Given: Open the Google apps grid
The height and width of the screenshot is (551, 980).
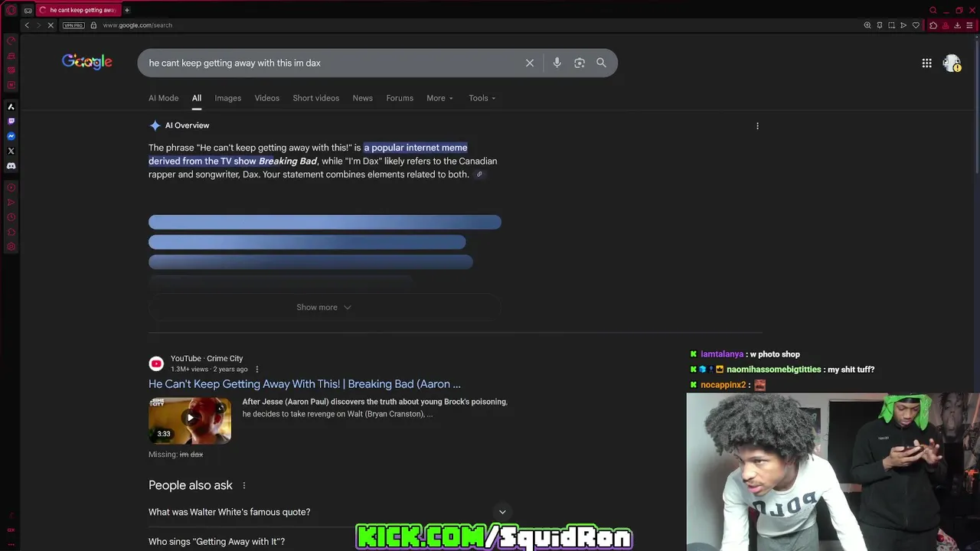Looking at the screenshot, I should tap(926, 64).
